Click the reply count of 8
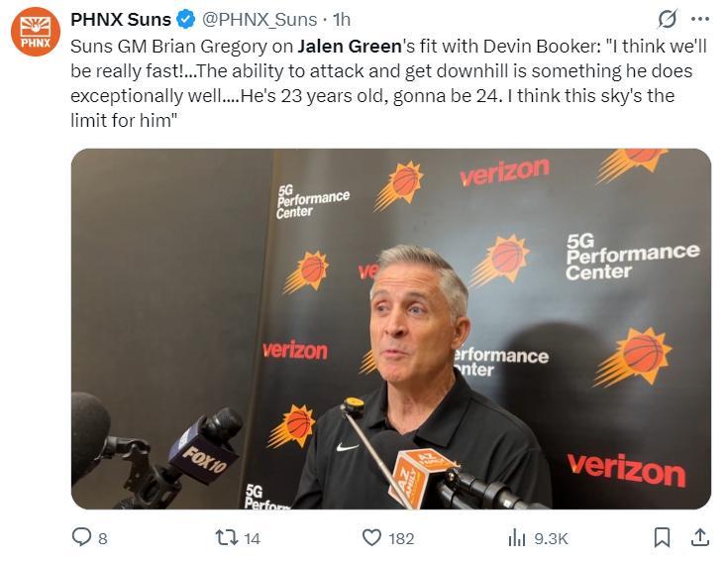The width and height of the screenshot is (728, 564). click(x=103, y=539)
